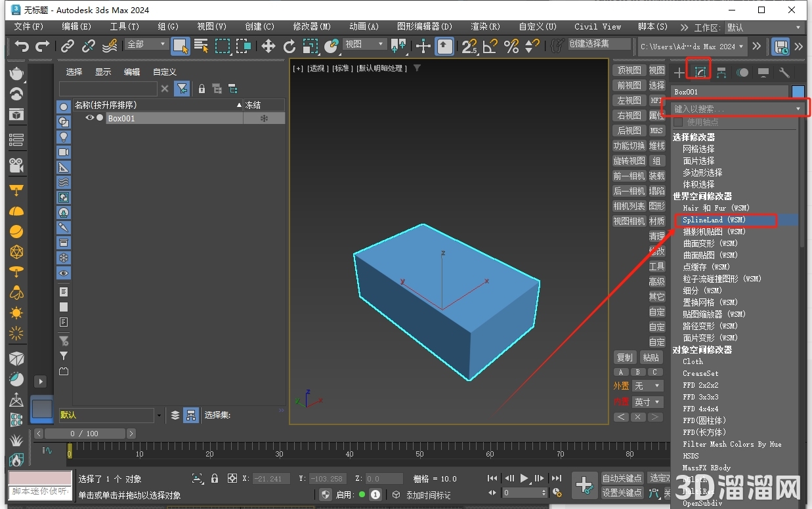Image resolution: width=812 pixels, height=509 pixels.
Task: Open the 渲染(R) menu
Action: click(x=485, y=27)
